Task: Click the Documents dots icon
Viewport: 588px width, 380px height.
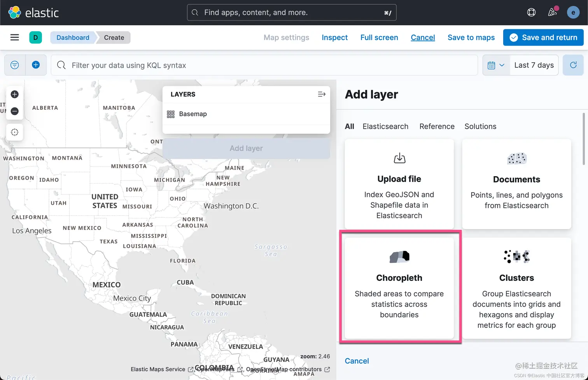Action: (517, 158)
